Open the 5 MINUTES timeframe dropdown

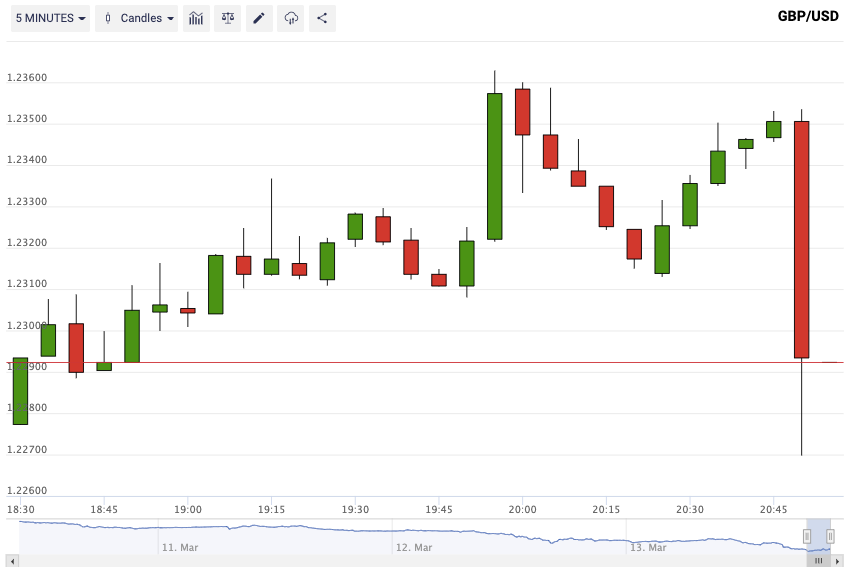coord(50,19)
